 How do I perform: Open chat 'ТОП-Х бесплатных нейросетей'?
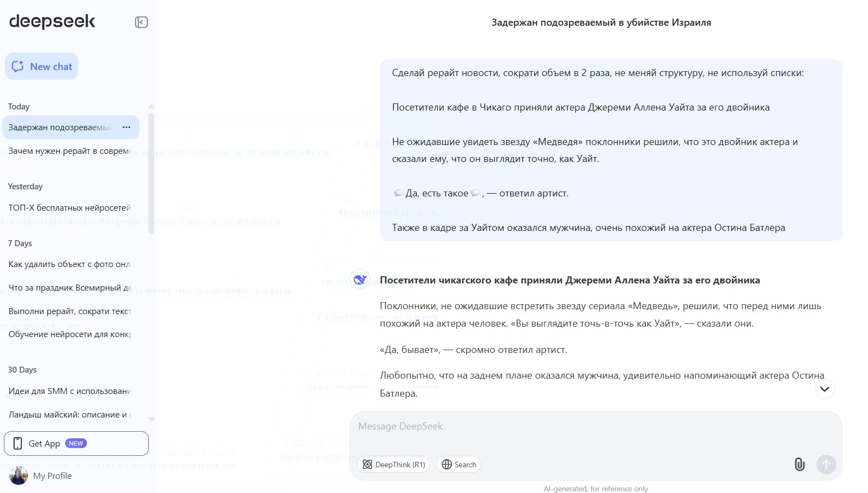pos(70,208)
